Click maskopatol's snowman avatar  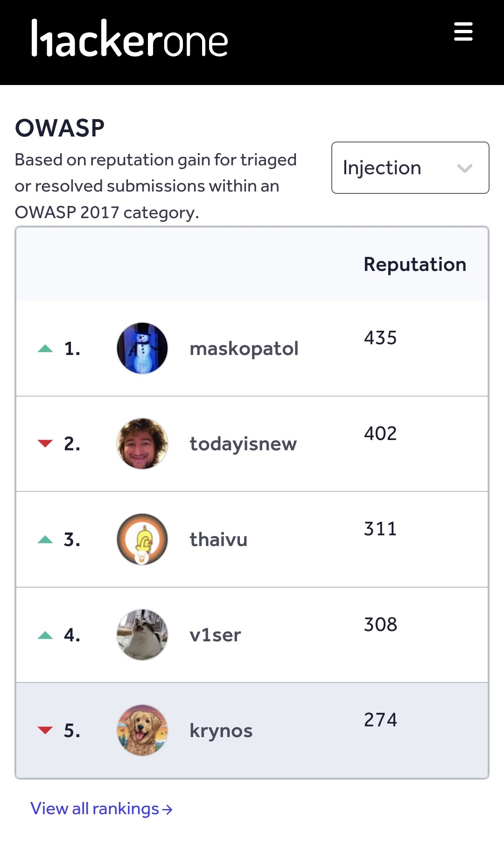tap(142, 348)
